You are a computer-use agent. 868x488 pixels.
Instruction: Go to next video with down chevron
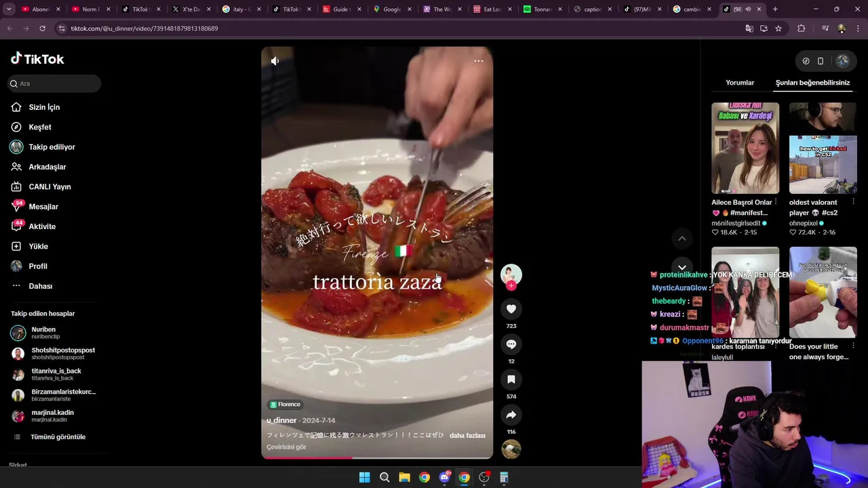682,267
